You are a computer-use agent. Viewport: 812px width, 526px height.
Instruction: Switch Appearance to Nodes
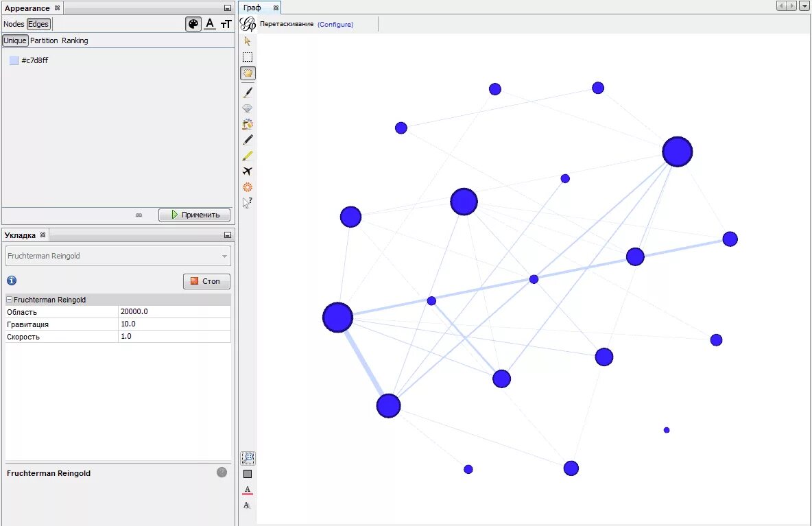click(14, 24)
